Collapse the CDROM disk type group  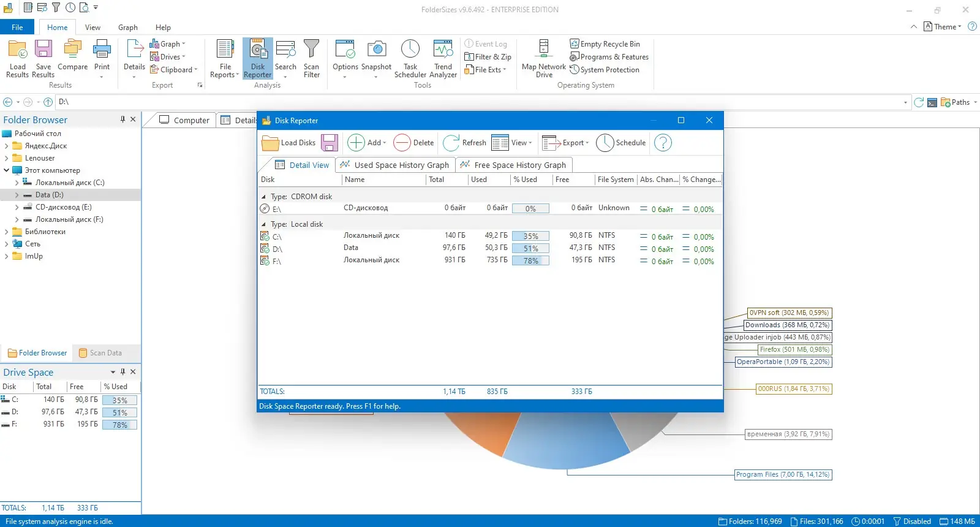click(264, 197)
